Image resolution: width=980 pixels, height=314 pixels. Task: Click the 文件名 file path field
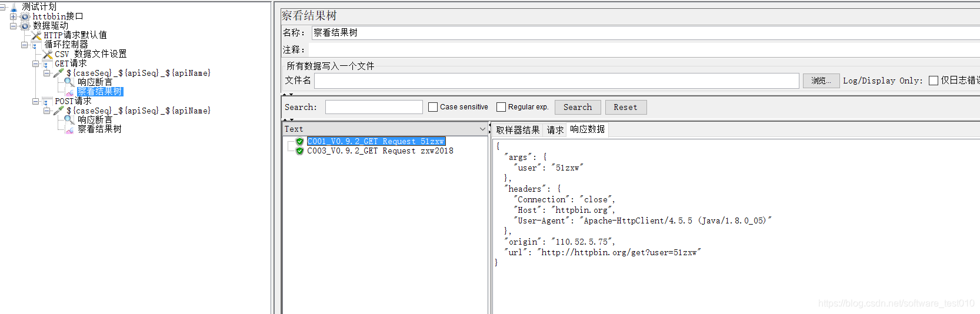coord(556,81)
